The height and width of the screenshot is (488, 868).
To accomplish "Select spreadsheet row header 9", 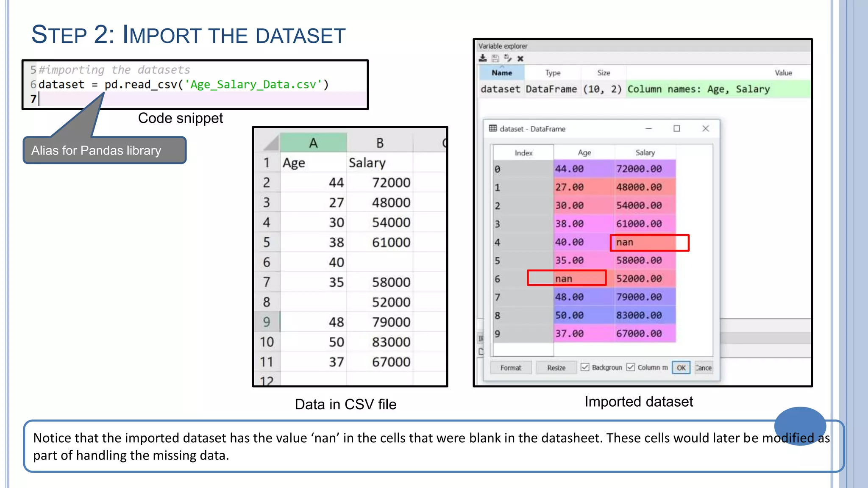I will [x=267, y=322].
